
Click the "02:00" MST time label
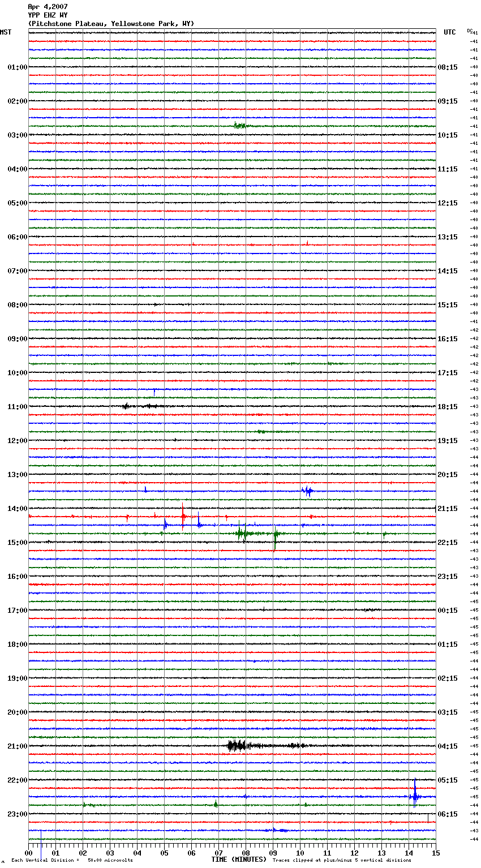pos(18,101)
